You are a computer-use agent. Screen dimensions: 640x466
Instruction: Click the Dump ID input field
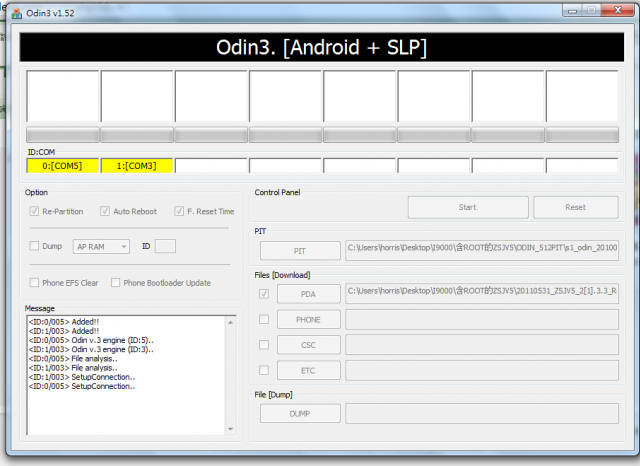point(165,246)
